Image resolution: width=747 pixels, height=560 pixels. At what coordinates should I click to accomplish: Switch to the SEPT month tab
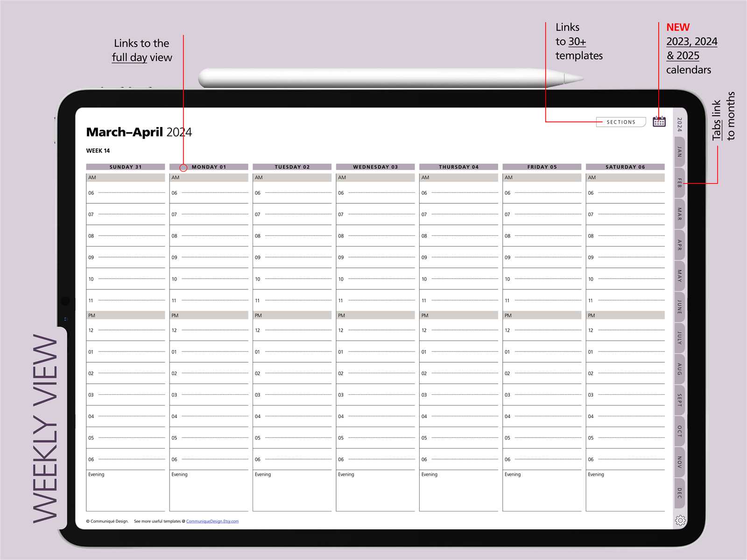tap(680, 400)
